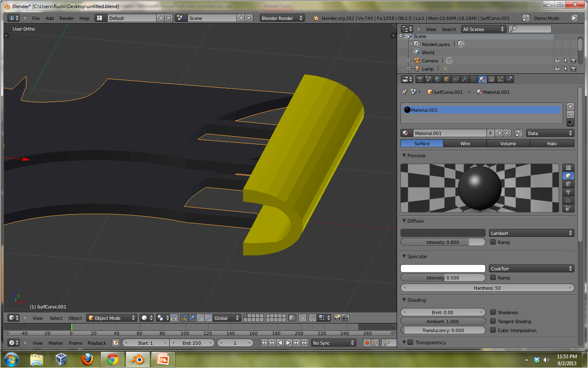Image resolution: width=588 pixels, height=368 pixels.
Task: Open the Scene properties tab icon
Action: coord(429,79)
